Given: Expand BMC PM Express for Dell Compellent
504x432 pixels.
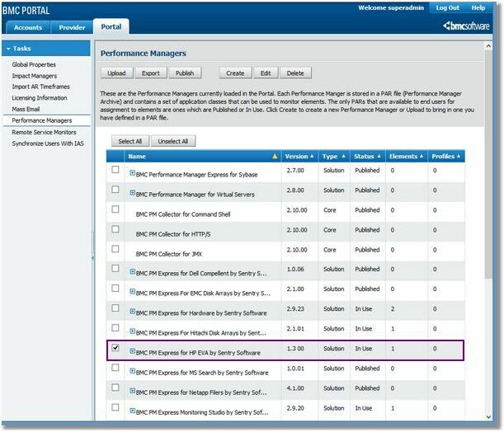Looking at the screenshot, I should 132,272.
